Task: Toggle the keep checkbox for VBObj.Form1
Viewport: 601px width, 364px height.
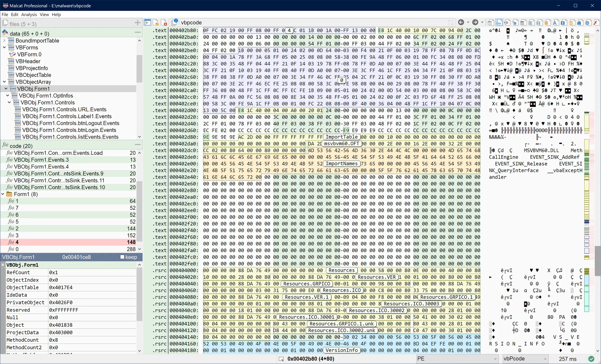Action: tap(123, 257)
